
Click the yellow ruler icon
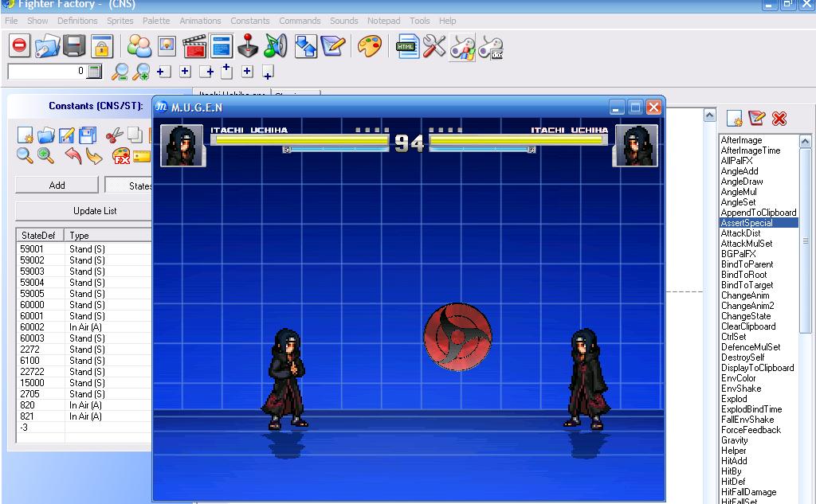[142, 156]
